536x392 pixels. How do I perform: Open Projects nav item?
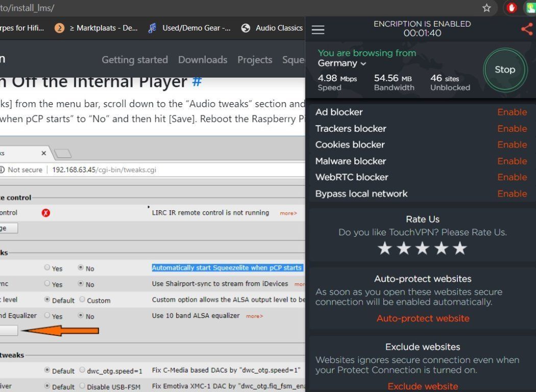(255, 60)
